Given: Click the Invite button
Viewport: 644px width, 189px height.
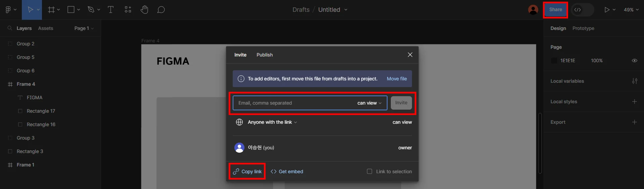Looking at the screenshot, I should pyautogui.click(x=401, y=103).
